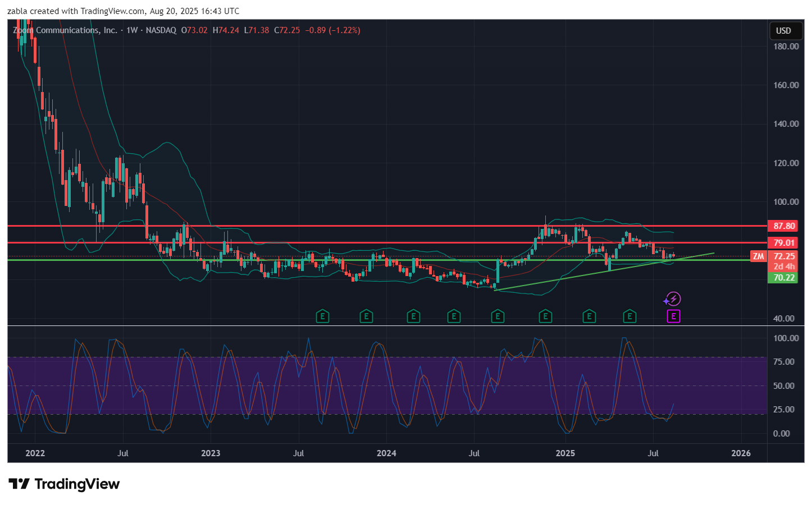Image resolution: width=812 pixels, height=505 pixels.
Task: Click the zabla created with TradingView.com caption
Action: pyautogui.click(x=124, y=11)
